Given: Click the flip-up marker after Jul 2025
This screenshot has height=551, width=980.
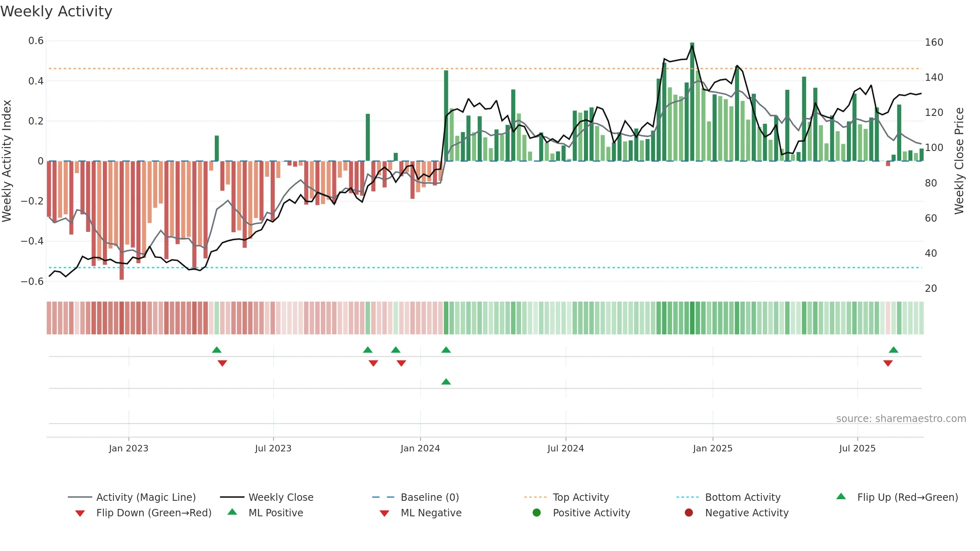Looking at the screenshot, I should [x=893, y=350].
